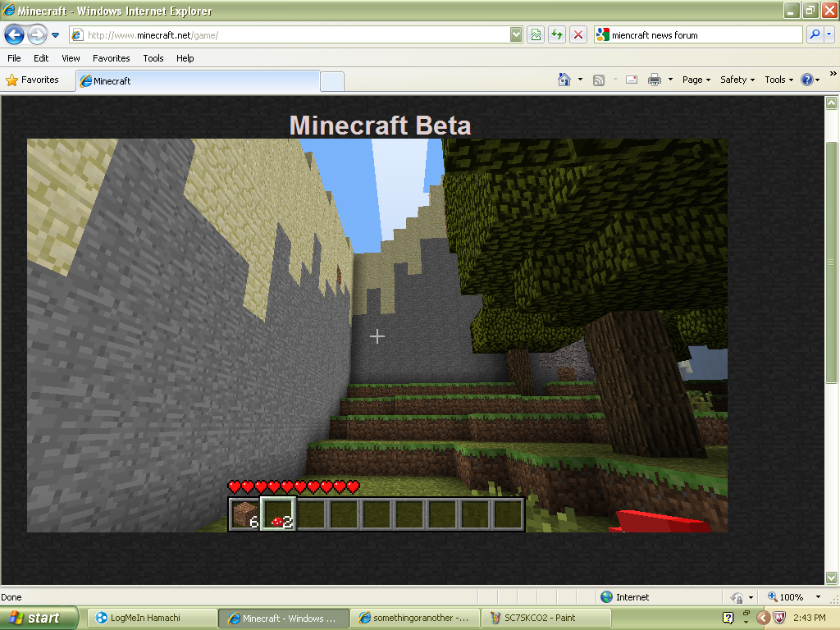Expand the command bar overflow chevron
This screenshot has height=630, width=840.
click(x=833, y=73)
